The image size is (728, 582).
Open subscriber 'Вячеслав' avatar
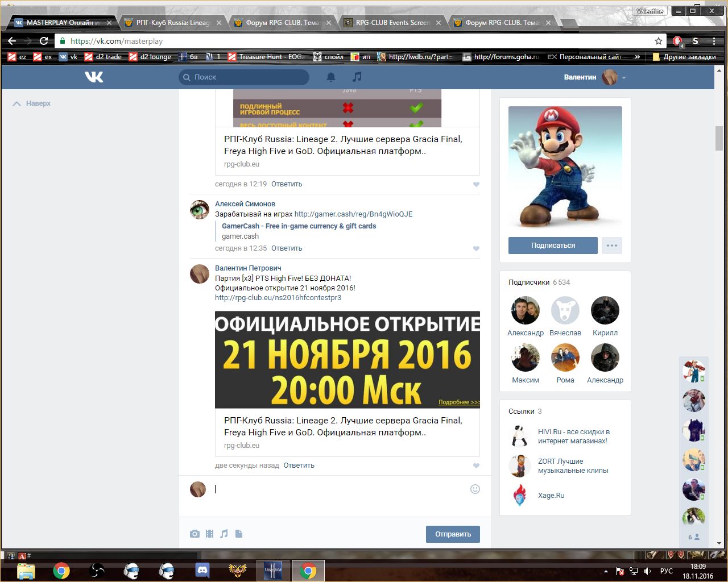(565, 310)
